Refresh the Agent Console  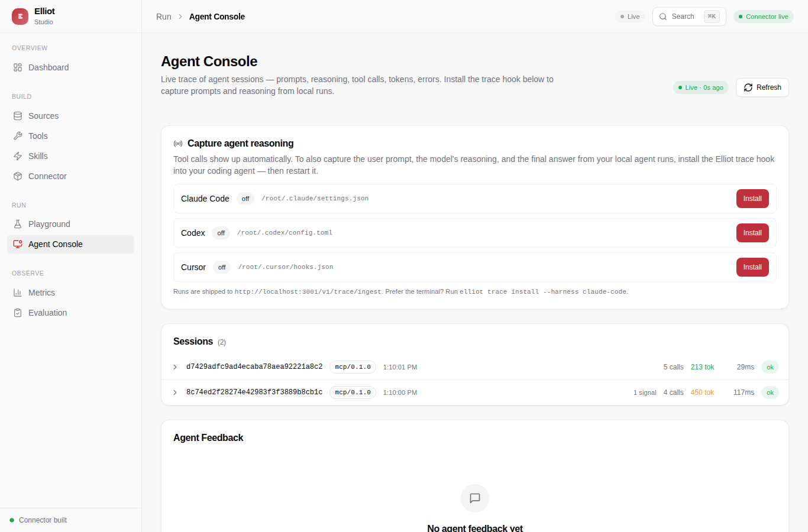click(x=762, y=87)
